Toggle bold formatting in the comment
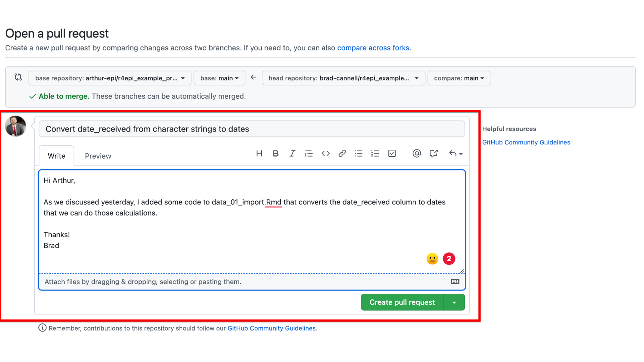Screen dimensions: 644x362 pos(275,154)
